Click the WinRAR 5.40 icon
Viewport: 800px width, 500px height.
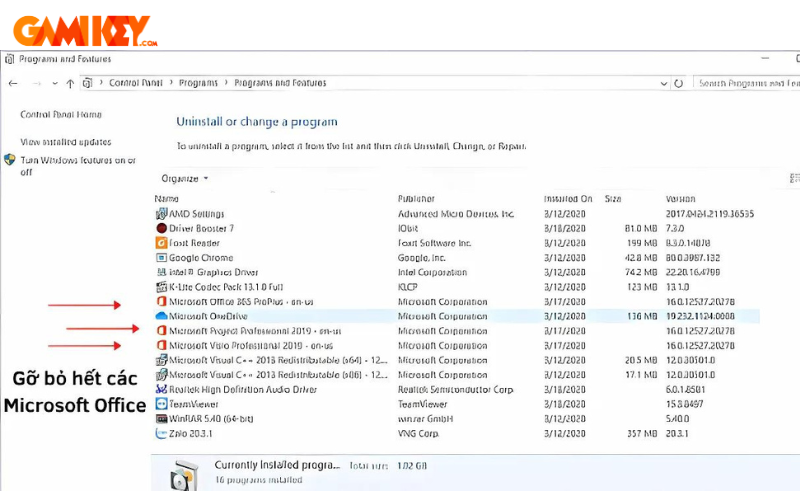click(x=161, y=419)
